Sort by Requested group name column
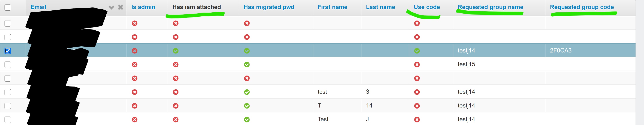The image size is (644, 125). (490, 7)
